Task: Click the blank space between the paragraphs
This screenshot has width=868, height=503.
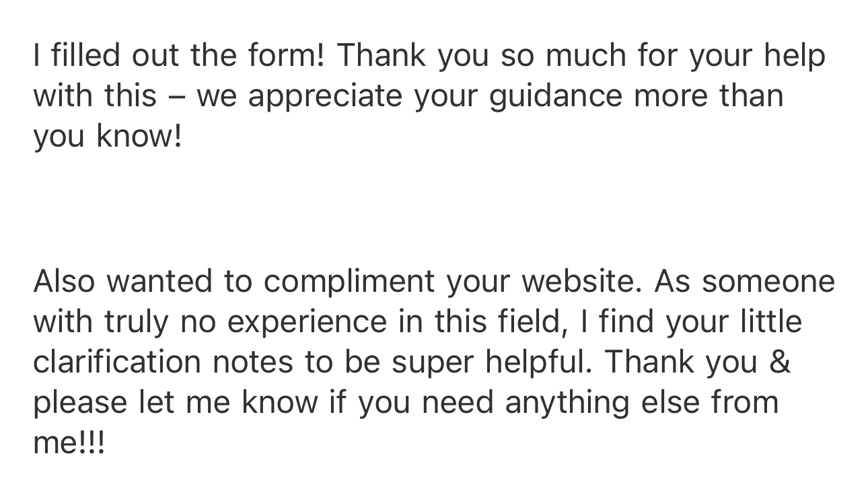Action: click(434, 208)
